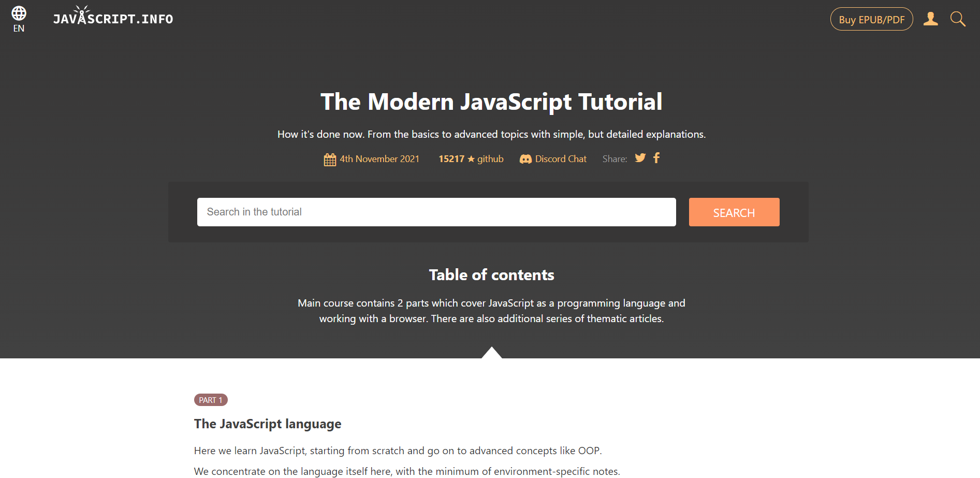
Task: Open The JavaScript language part heading
Action: (x=268, y=424)
